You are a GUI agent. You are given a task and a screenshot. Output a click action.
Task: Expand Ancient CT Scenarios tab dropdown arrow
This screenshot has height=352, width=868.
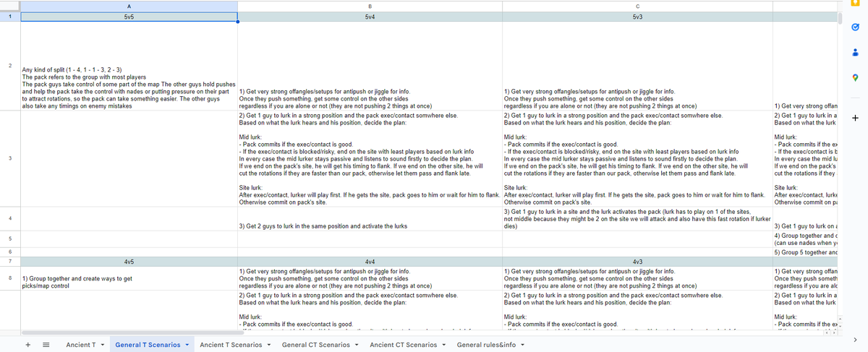[x=445, y=345]
